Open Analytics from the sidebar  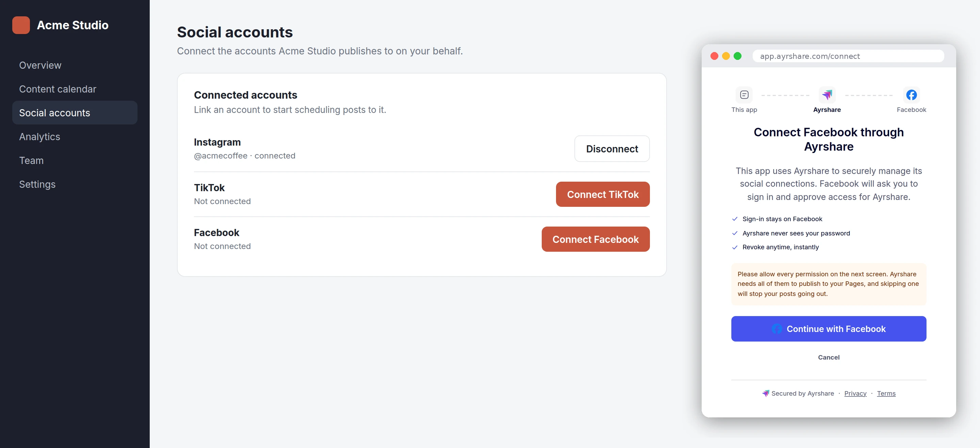pos(75,136)
